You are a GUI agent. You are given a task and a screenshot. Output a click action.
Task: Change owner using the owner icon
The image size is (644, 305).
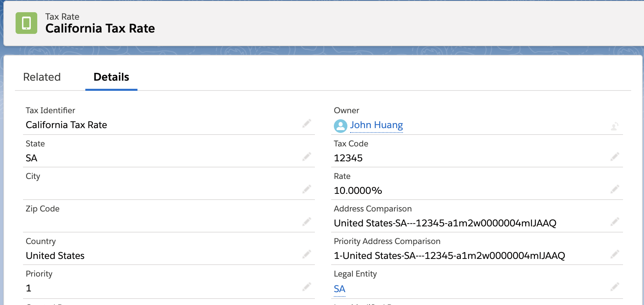(x=615, y=126)
